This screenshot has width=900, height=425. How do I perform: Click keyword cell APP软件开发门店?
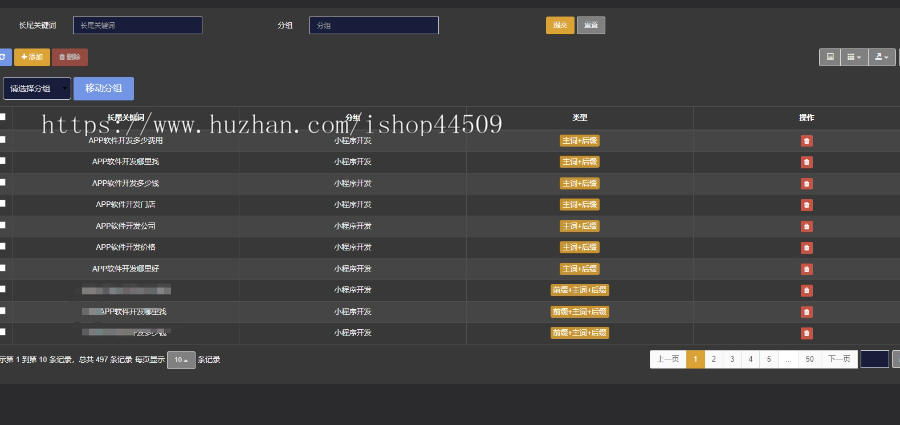click(x=125, y=204)
